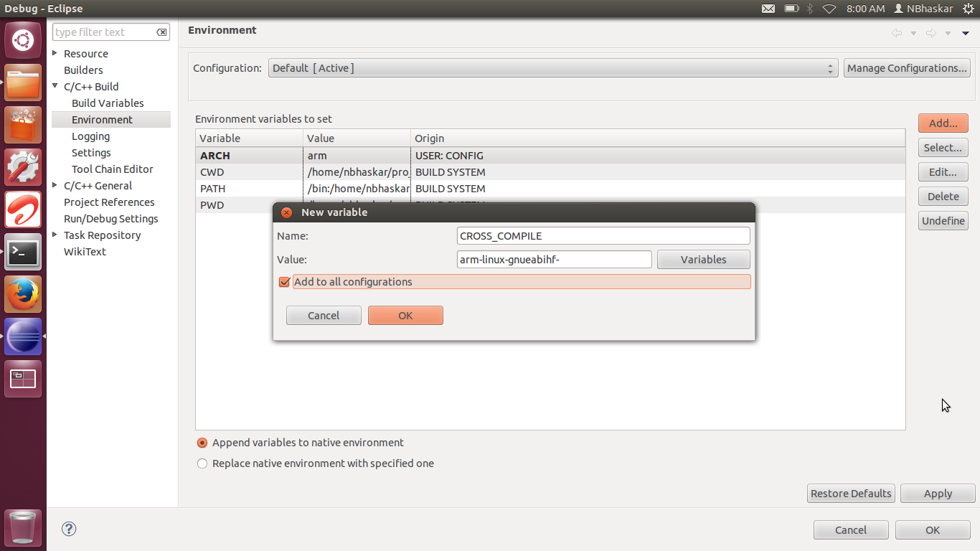The height and width of the screenshot is (551, 980).
Task: Expand the Resource tree node
Action: (x=55, y=53)
